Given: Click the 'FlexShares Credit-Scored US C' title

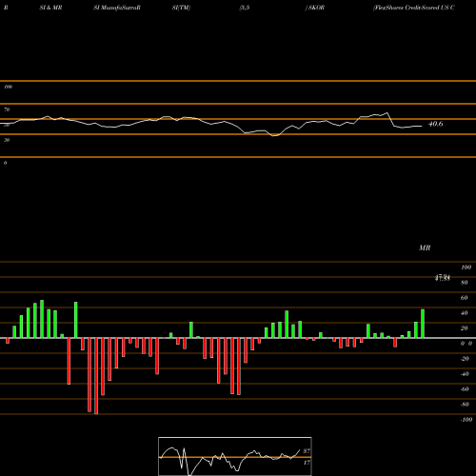Looking at the screenshot, I should pos(414,8).
